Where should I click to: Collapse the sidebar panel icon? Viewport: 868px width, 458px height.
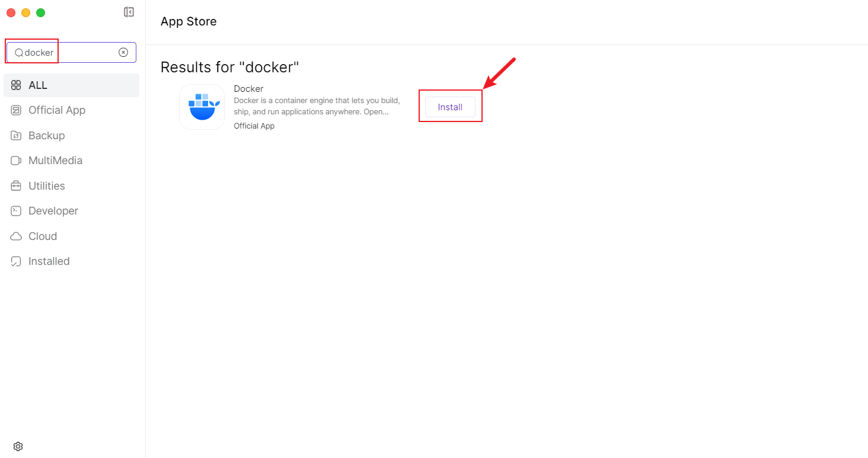pyautogui.click(x=129, y=12)
